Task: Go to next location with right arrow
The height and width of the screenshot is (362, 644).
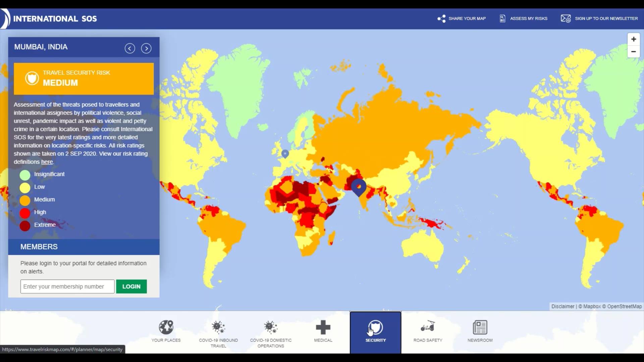Action: pyautogui.click(x=146, y=48)
